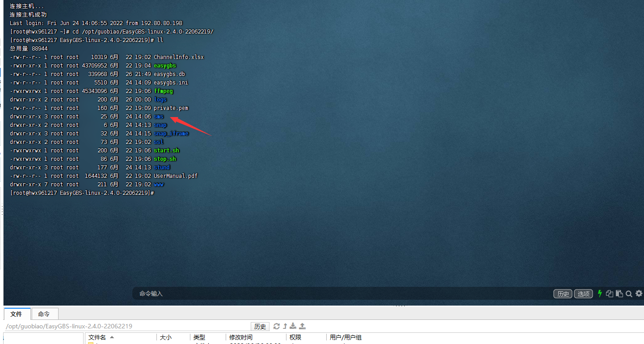This screenshot has width=644, height=344.
Task: Click the paste clipboard icon in command bar
Action: pos(619,294)
